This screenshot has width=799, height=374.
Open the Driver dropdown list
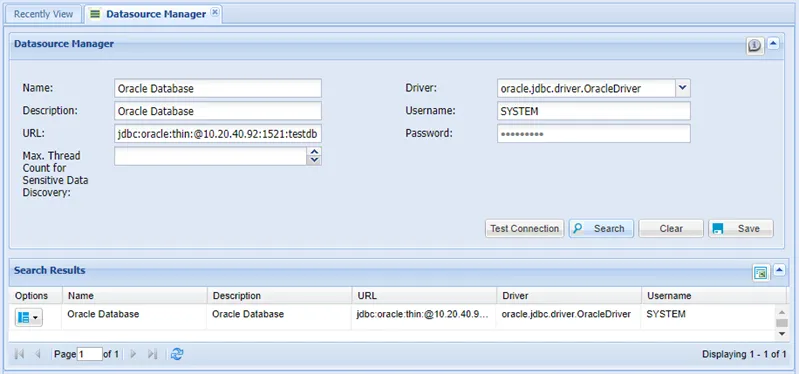coord(683,88)
